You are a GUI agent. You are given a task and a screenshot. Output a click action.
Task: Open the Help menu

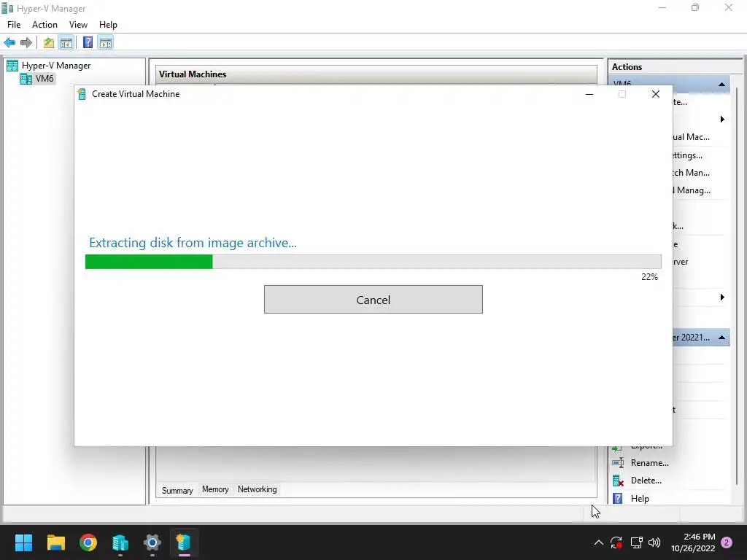(108, 25)
